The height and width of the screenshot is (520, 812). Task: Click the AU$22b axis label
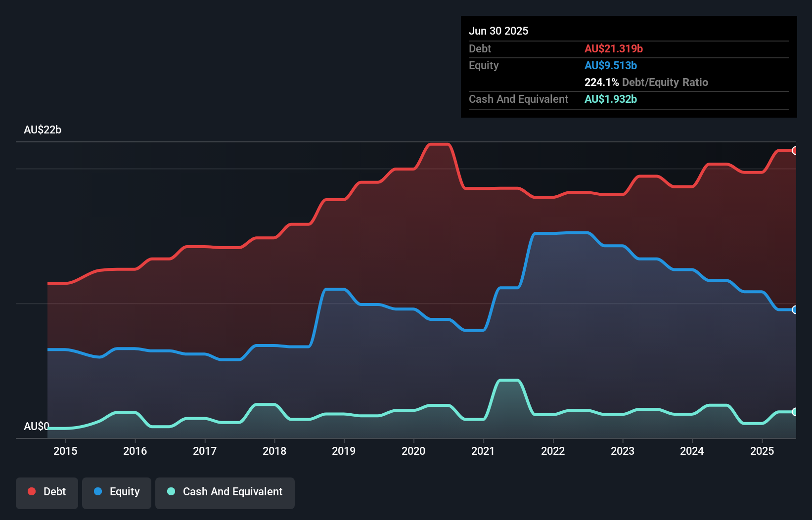tap(43, 130)
